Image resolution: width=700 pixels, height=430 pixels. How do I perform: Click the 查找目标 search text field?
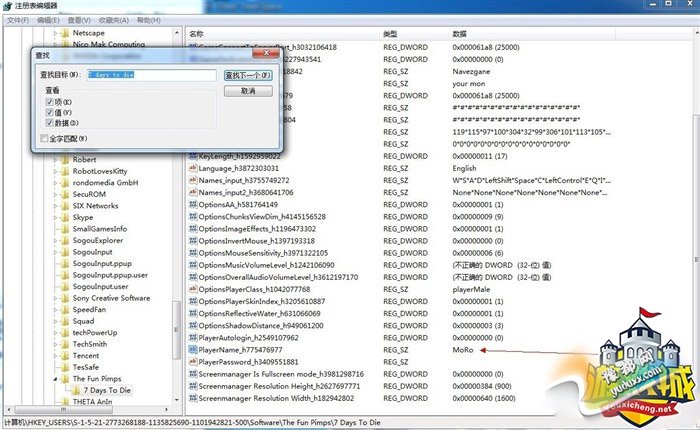tap(150, 75)
